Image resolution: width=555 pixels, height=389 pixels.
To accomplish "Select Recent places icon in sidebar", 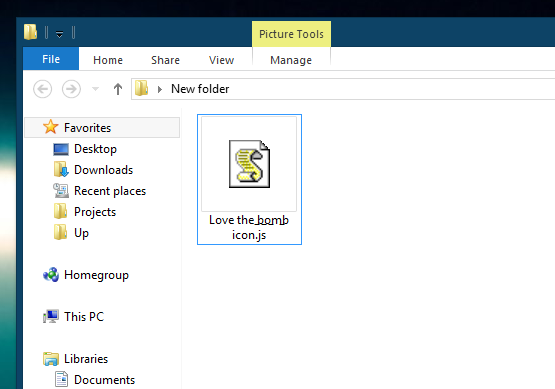I will pos(61,191).
